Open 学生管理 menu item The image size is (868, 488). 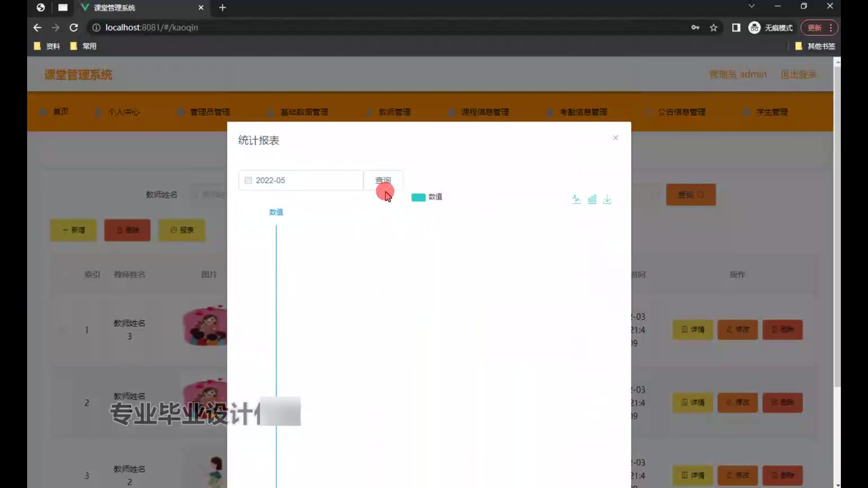(766, 112)
